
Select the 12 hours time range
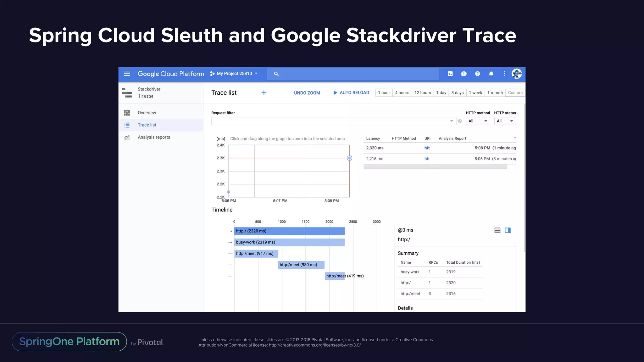click(423, 93)
